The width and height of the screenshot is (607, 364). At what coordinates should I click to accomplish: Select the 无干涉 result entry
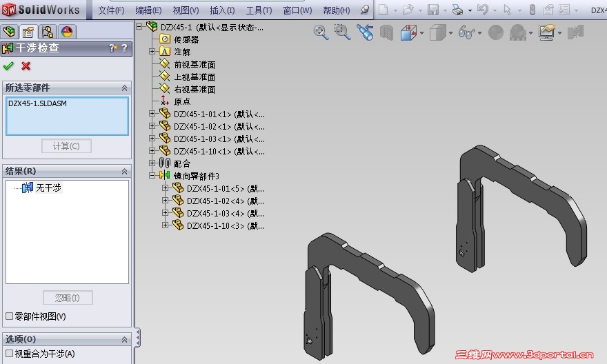[48, 188]
